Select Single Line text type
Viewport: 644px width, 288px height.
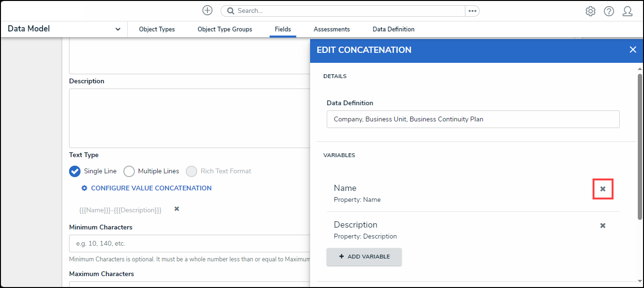(x=75, y=171)
